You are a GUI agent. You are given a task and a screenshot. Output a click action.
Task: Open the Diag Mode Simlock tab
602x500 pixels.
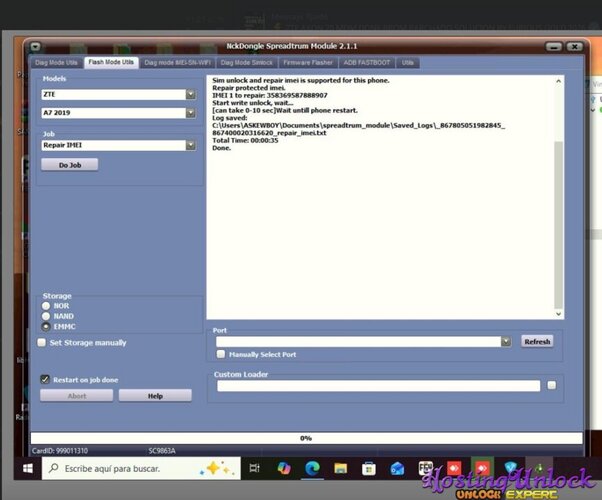click(246, 63)
